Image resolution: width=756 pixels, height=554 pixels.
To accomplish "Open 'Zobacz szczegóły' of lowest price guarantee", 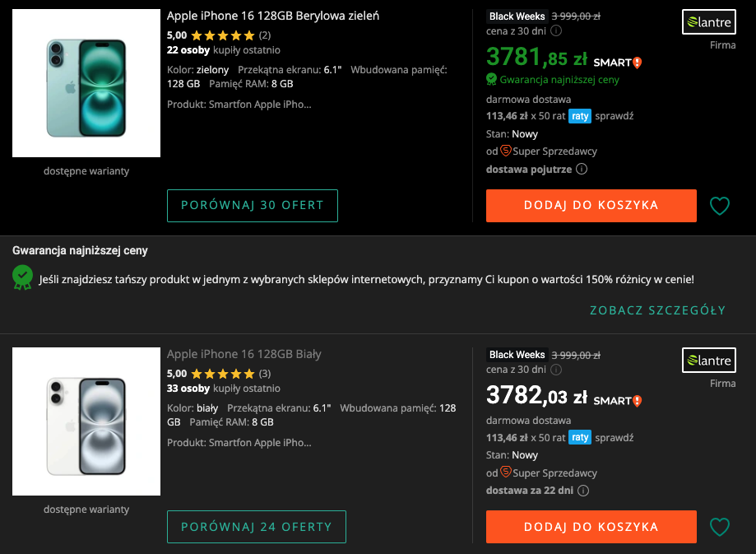I will pyautogui.click(x=657, y=310).
